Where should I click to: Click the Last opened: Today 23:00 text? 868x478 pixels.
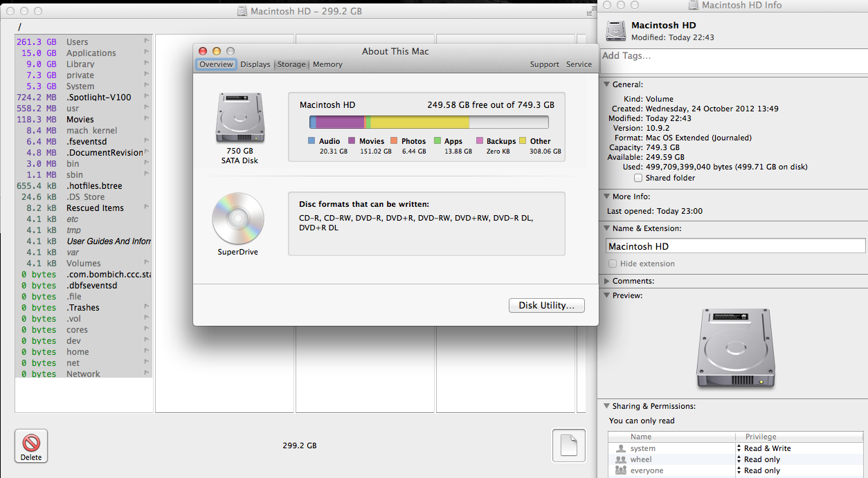pyautogui.click(x=655, y=211)
